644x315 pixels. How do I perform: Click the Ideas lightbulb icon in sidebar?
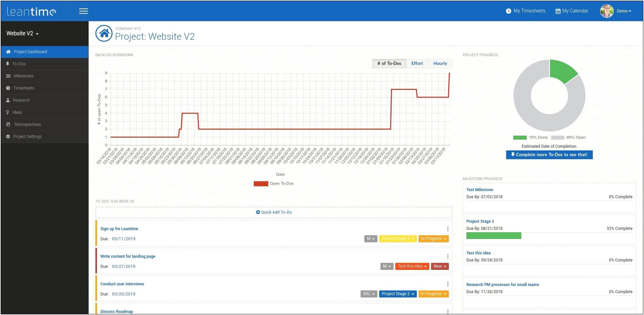7,112
